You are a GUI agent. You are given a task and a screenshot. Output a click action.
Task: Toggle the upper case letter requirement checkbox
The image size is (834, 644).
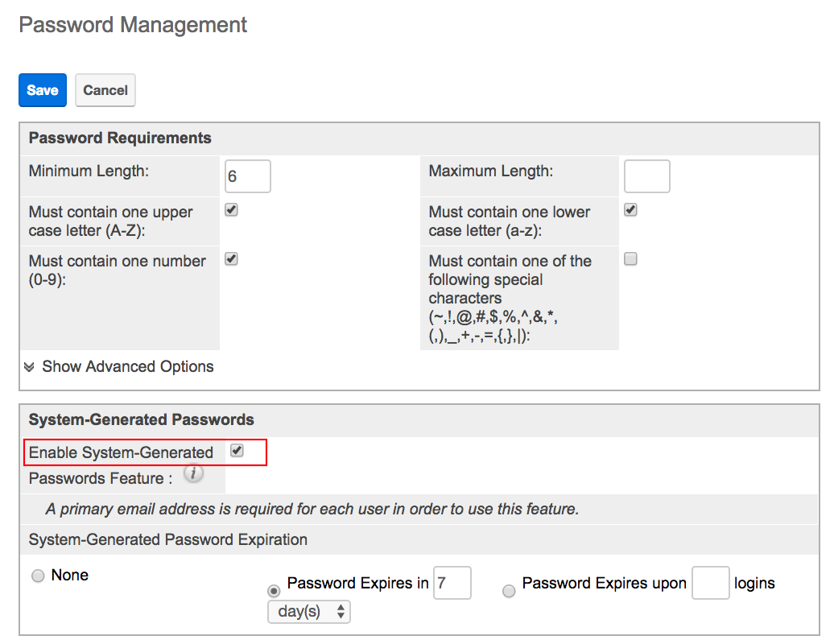pos(231,209)
